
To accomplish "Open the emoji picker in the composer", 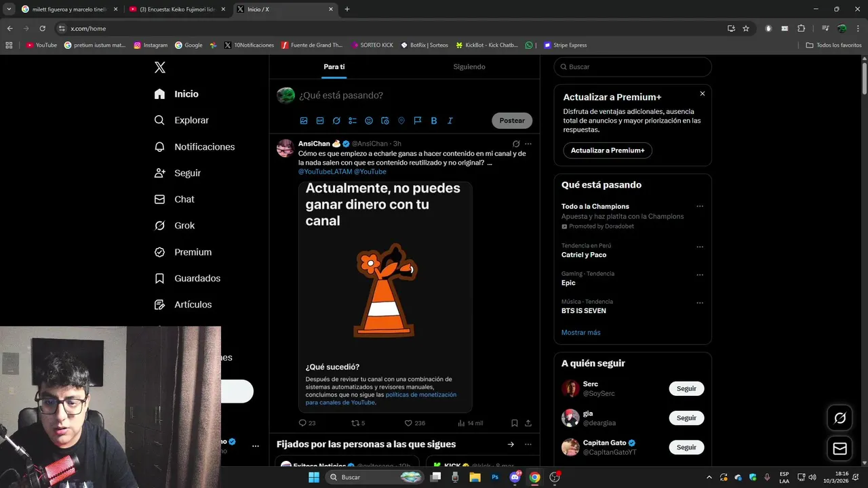I will click(369, 121).
